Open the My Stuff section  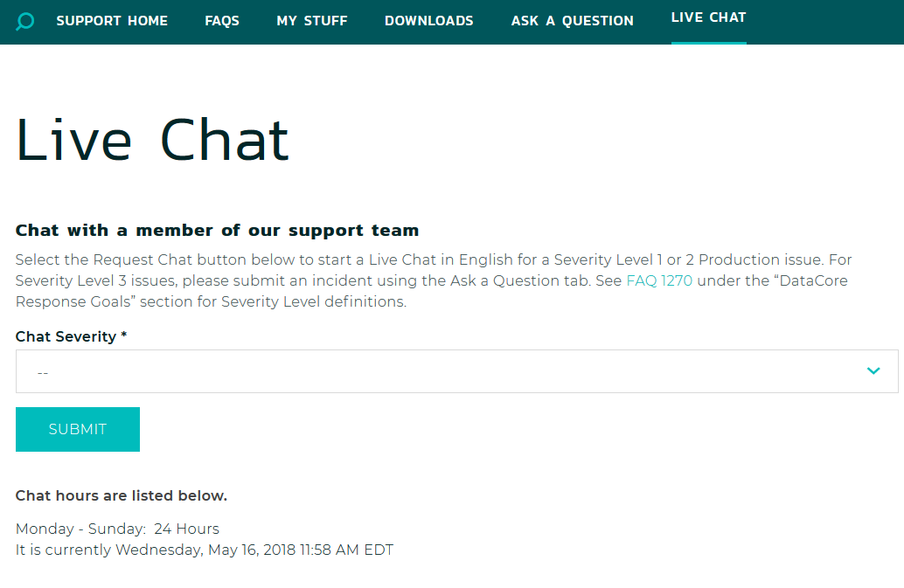click(x=312, y=21)
